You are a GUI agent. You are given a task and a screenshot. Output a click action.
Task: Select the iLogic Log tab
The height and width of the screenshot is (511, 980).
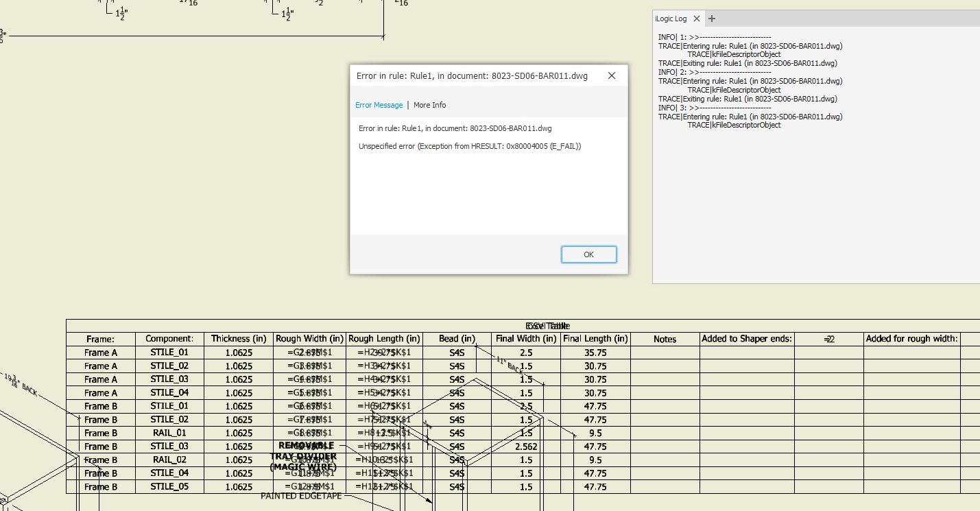click(671, 19)
